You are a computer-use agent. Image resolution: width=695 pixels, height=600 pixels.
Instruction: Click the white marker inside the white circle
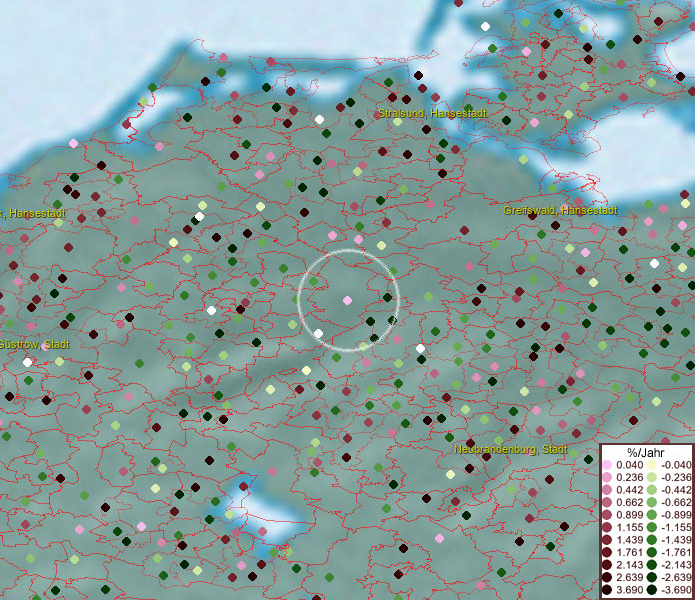click(x=318, y=333)
